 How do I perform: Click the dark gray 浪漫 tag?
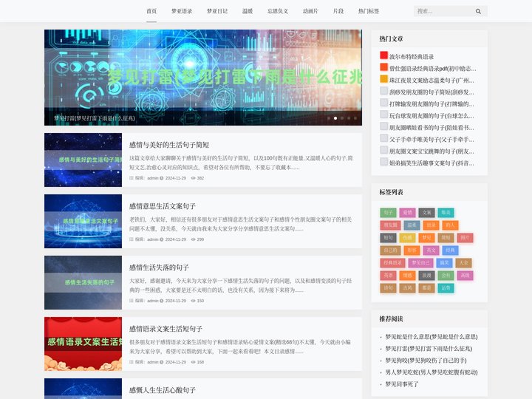click(x=426, y=276)
